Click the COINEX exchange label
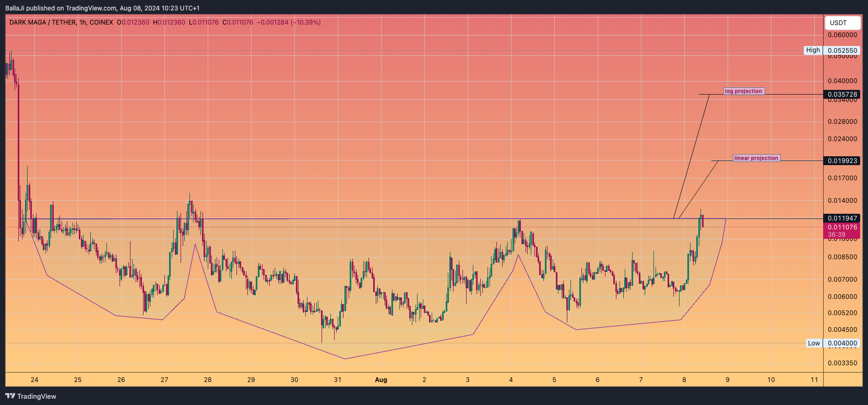This screenshot has height=405, width=868. (x=101, y=22)
